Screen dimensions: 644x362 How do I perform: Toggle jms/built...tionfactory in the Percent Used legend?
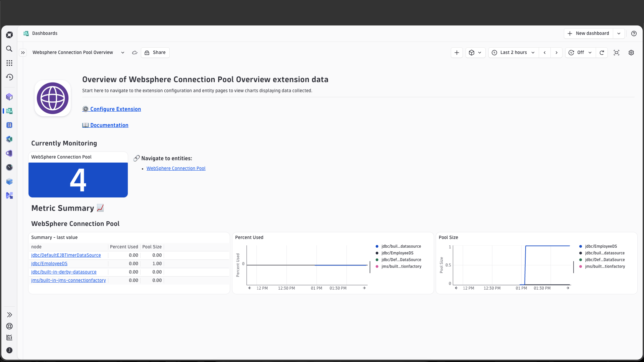(398, 266)
